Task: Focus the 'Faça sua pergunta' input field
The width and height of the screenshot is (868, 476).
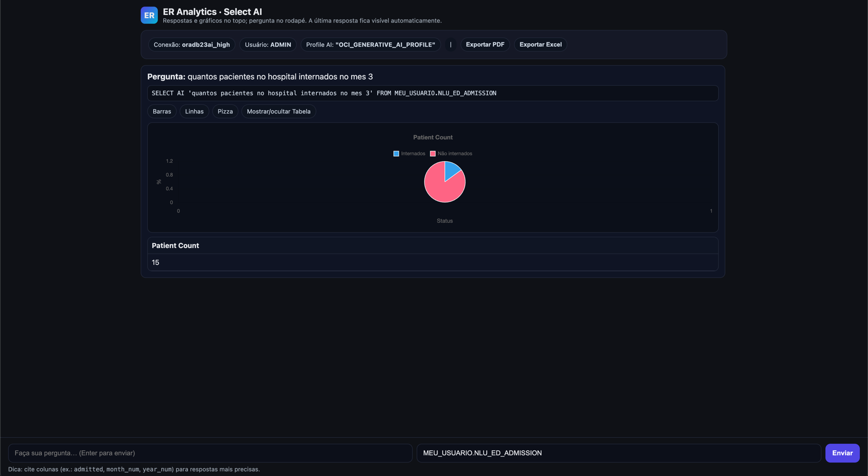Action: 210,453
